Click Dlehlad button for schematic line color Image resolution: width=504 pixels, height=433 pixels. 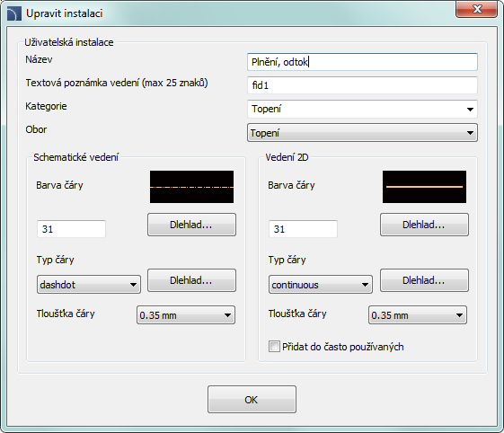[191, 225]
